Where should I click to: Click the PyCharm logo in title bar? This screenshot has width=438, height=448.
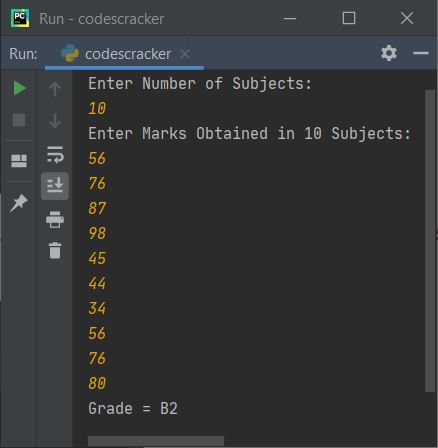click(20, 18)
